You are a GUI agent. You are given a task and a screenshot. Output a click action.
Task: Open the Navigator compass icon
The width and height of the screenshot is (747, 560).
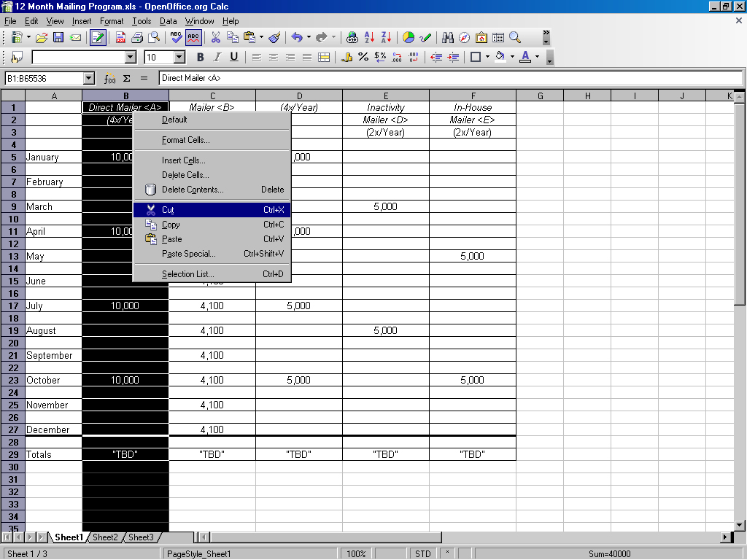pyautogui.click(x=465, y=37)
